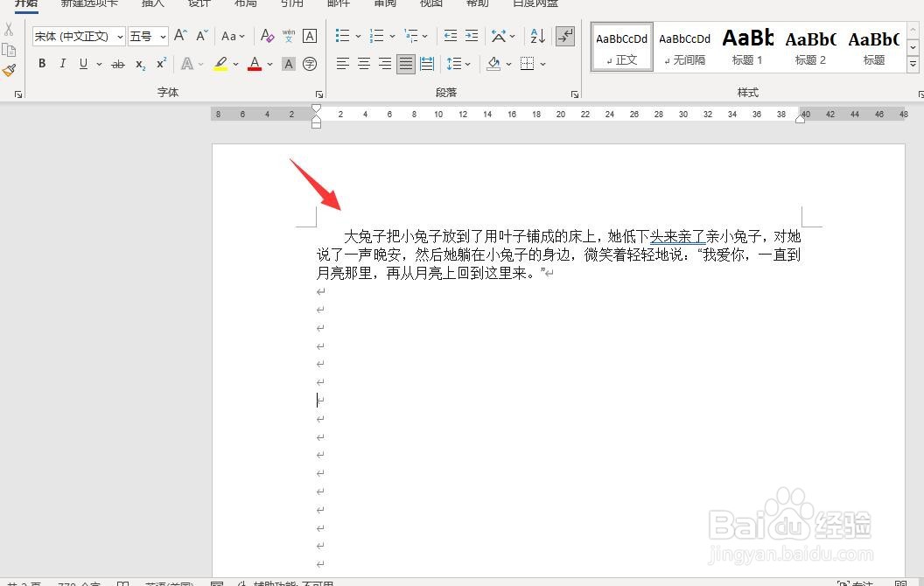Switch to the 插入 ribbon tab
This screenshot has width=924, height=586.
click(x=152, y=4)
